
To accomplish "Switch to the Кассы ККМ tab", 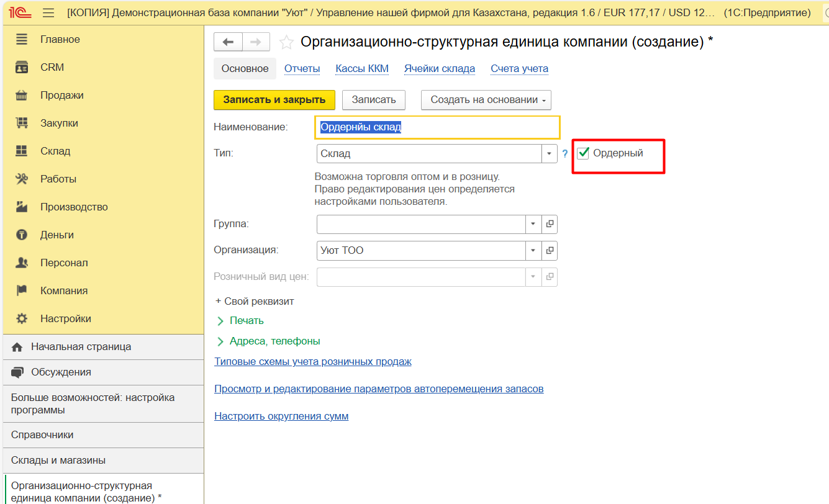I will (x=362, y=69).
